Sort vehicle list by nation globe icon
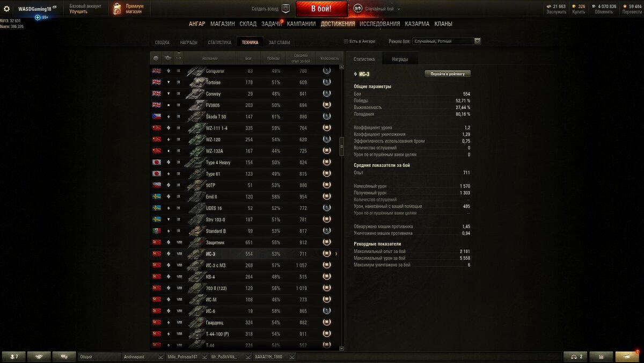Screen dimensions: 644x363 pos(156,58)
